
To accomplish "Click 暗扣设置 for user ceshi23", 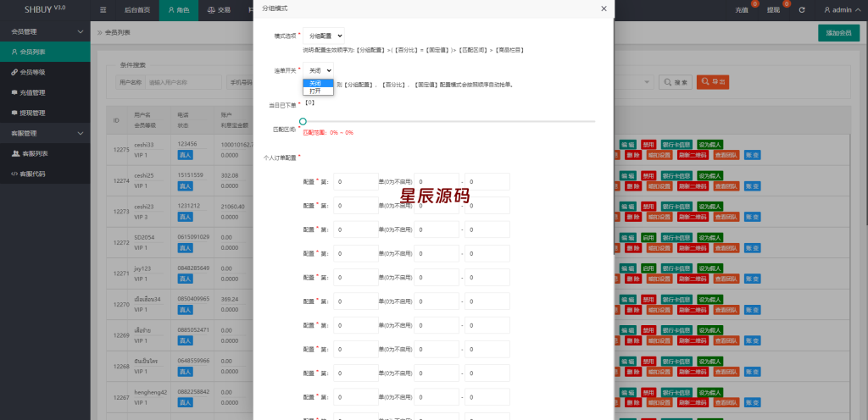I will click(659, 217).
